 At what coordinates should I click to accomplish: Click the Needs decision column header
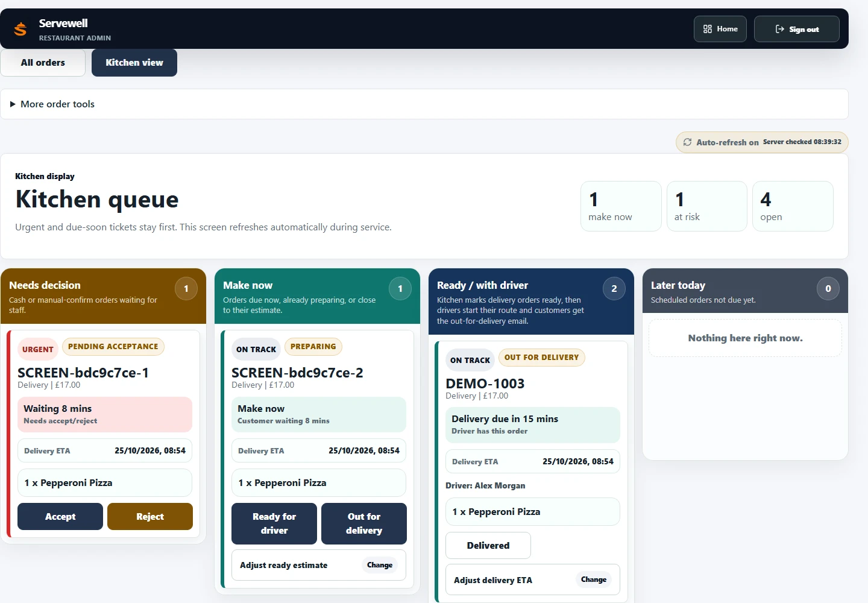[103, 296]
